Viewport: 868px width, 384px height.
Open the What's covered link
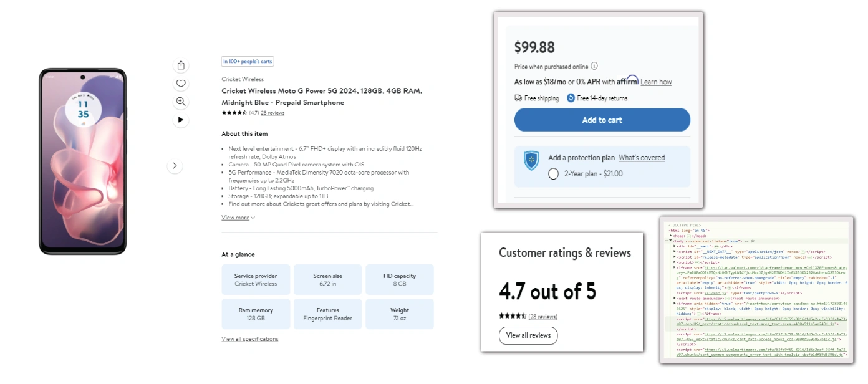642,158
